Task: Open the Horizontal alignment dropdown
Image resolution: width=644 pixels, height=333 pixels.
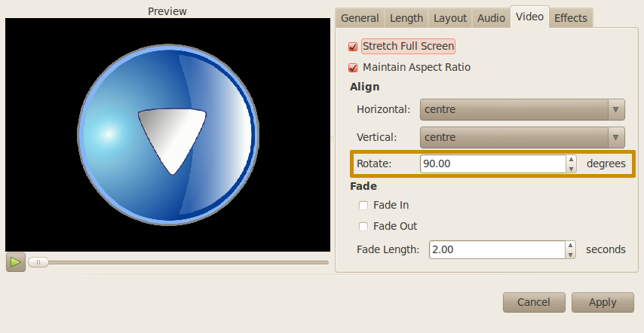Action: click(523, 110)
